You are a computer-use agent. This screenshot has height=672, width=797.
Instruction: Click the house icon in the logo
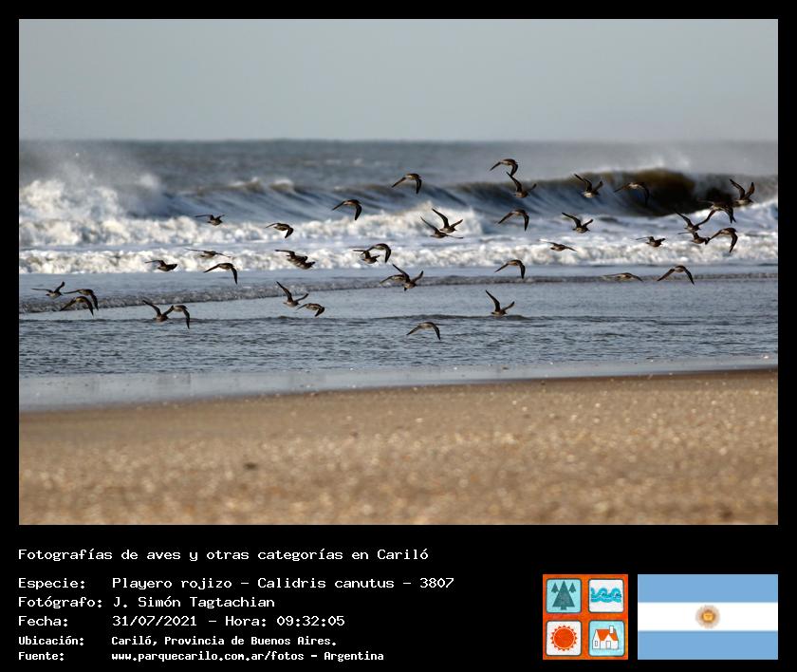point(606,638)
